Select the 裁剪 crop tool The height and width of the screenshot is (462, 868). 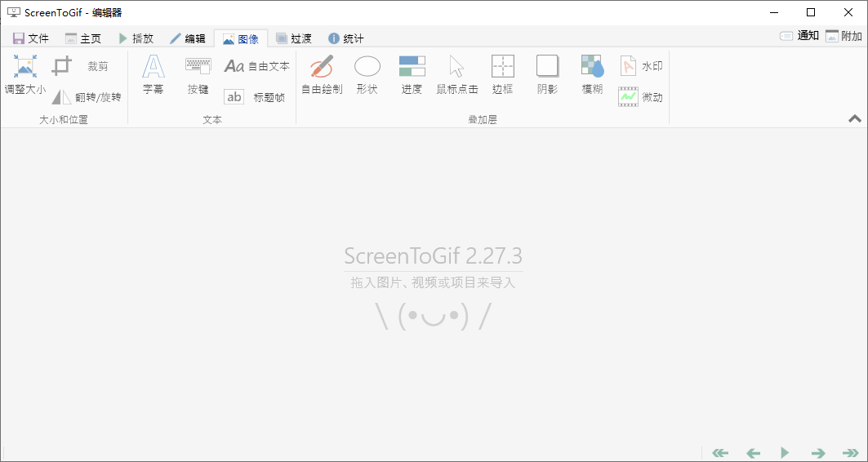[81, 66]
